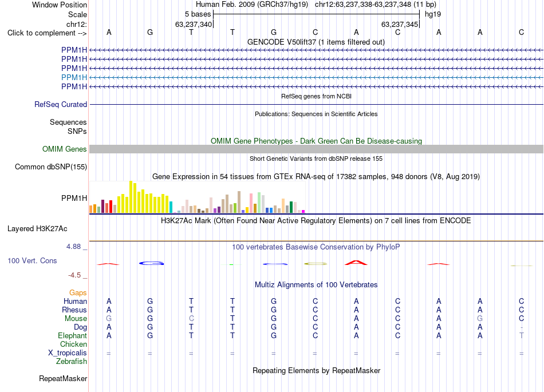Click the Gaps row label
Screen dimensions: 544x392
click(x=78, y=293)
